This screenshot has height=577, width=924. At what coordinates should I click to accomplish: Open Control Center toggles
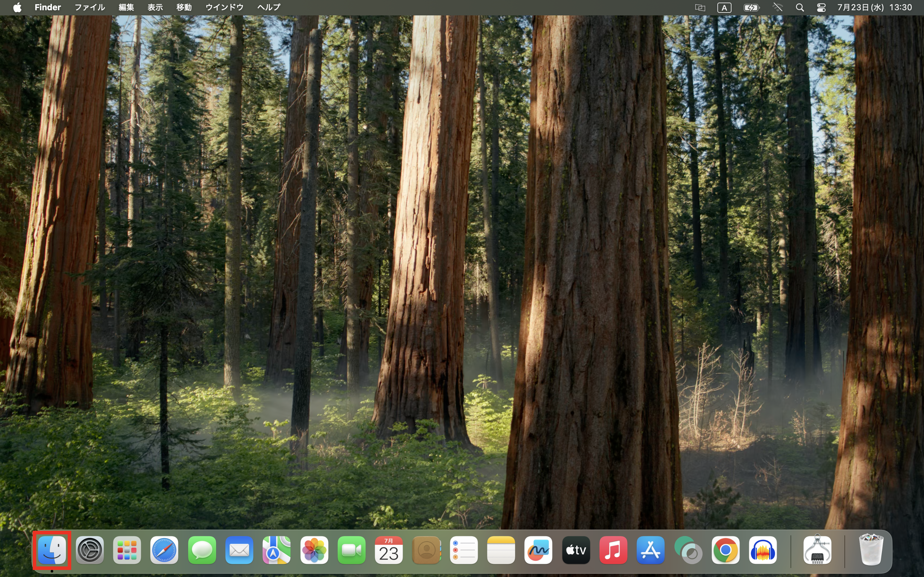(x=821, y=7)
